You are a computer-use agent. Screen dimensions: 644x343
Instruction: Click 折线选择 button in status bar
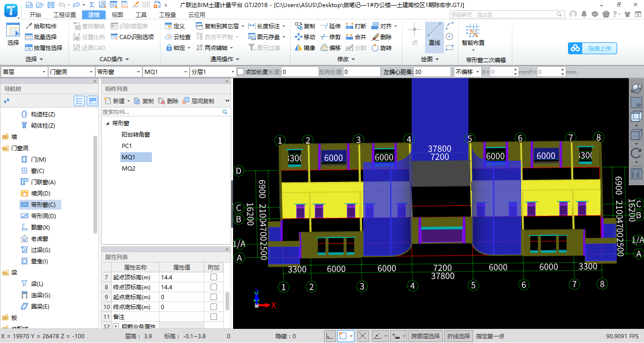[x=459, y=336]
